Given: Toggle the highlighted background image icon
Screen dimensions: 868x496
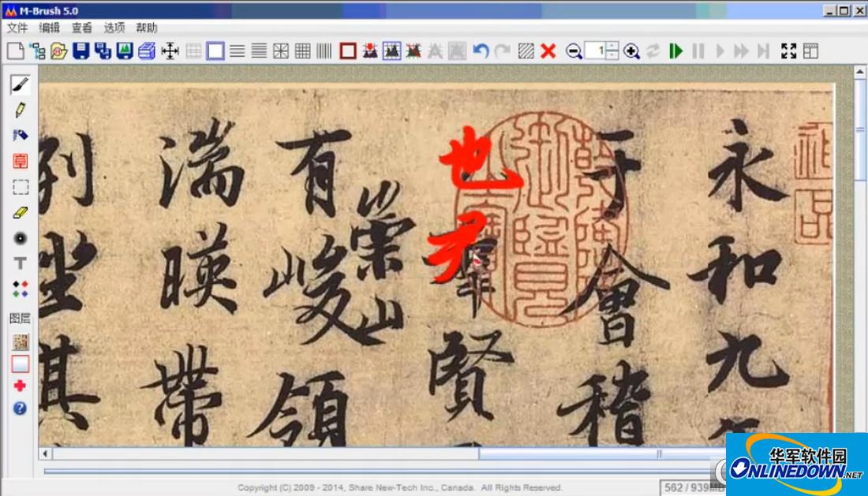Looking at the screenshot, I should (391, 51).
